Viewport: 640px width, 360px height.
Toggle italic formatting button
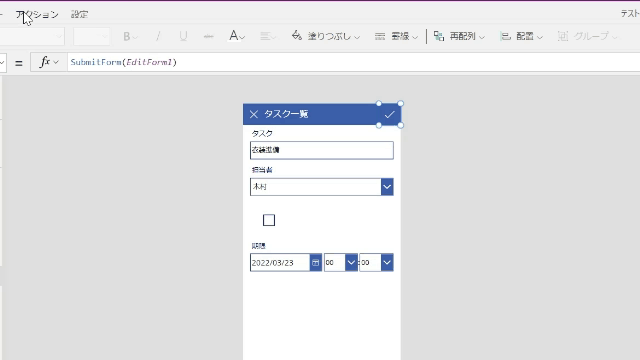[158, 36]
